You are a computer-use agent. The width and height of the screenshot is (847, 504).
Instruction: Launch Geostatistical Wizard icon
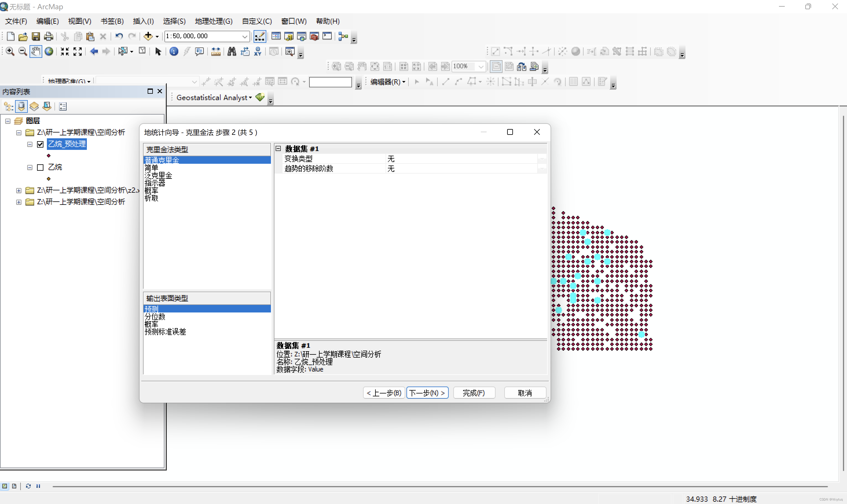[260, 97]
